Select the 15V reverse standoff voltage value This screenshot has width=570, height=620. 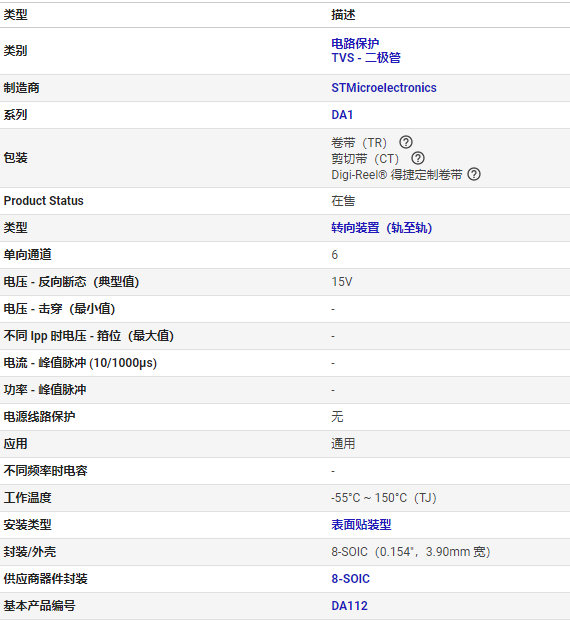click(x=342, y=282)
